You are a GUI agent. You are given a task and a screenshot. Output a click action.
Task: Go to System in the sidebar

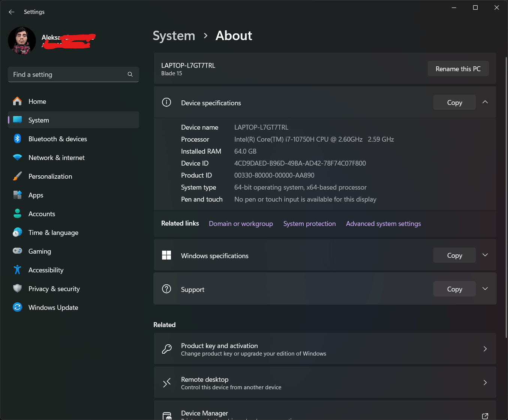pyautogui.click(x=73, y=120)
